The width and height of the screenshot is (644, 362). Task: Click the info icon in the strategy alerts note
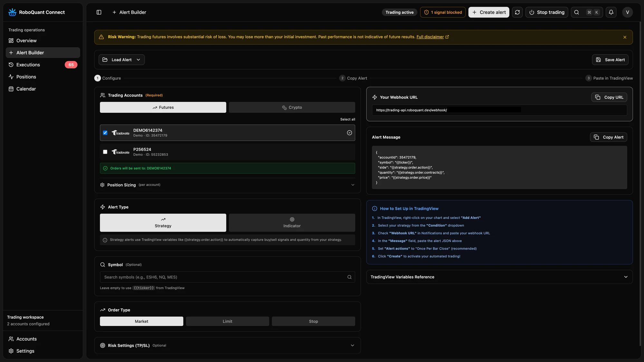point(105,240)
